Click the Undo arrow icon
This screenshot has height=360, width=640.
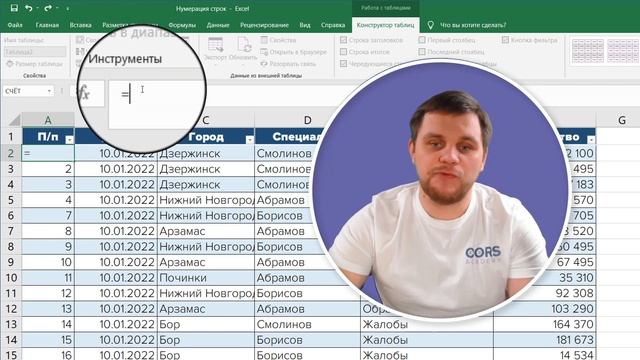point(28,8)
